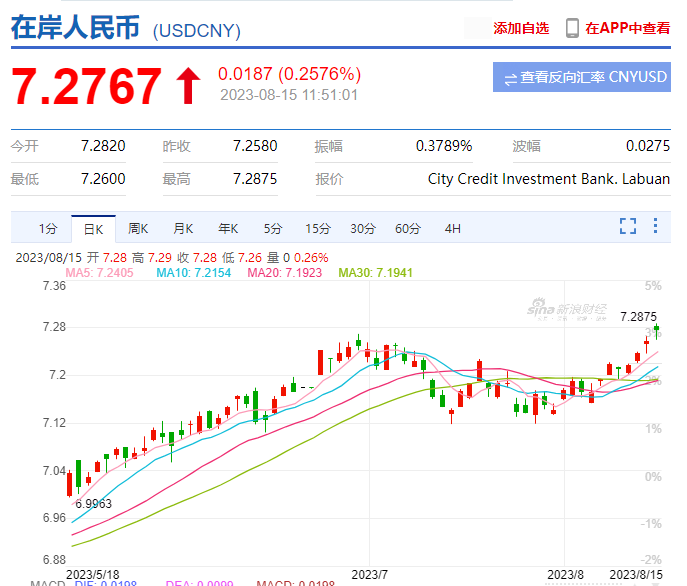Click the fullscreen expand chart icon
This screenshot has height=586, width=687.
point(627,226)
